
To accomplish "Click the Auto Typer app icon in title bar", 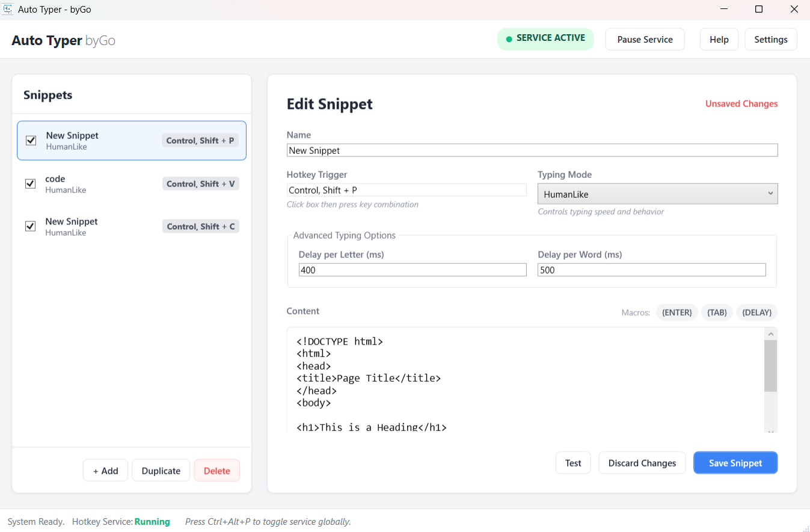I will pyautogui.click(x=8, y=9).
